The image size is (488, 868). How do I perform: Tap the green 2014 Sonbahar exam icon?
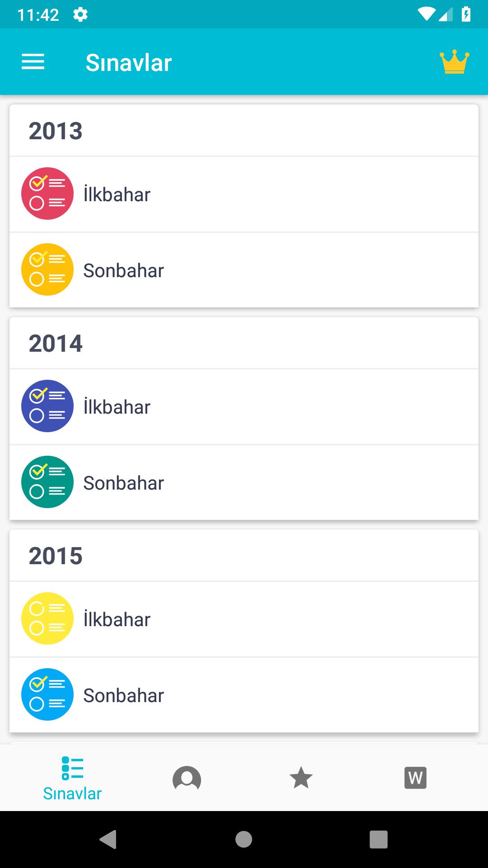click(x=47, y=482)
